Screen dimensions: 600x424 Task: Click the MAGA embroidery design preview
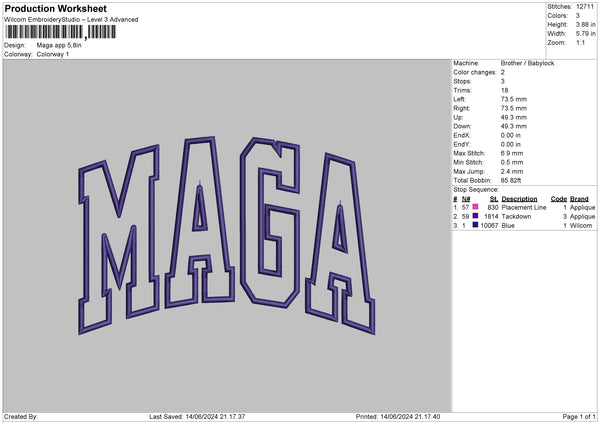[x=227, y=235]
